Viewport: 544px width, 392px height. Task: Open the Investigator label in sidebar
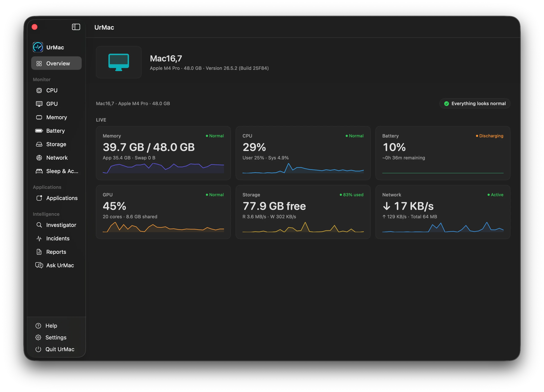click(61, 225)
